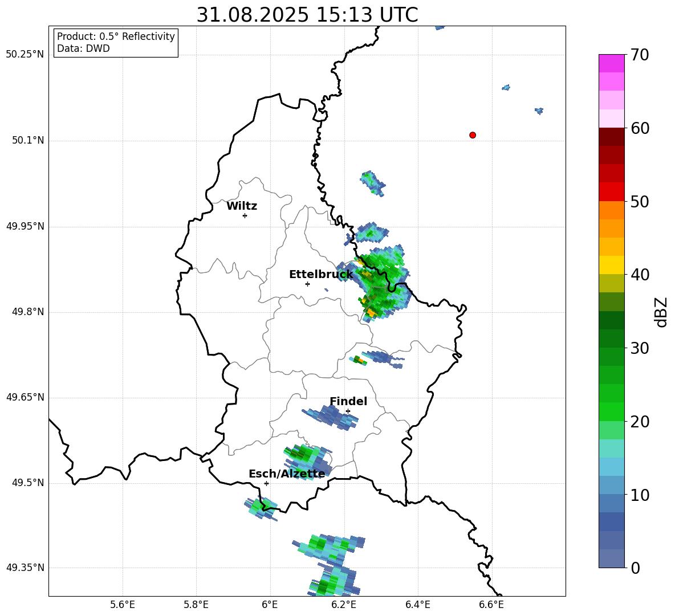Click the Esch/Alzette station cross marker

(266, 483)
